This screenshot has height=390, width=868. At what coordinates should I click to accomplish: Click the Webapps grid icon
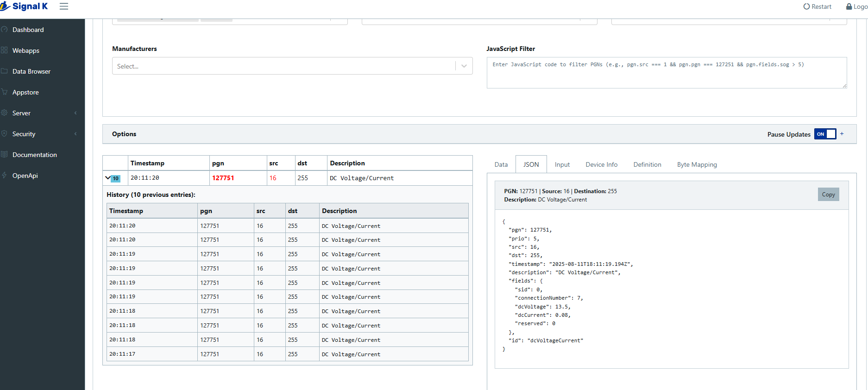click(4, 50)
